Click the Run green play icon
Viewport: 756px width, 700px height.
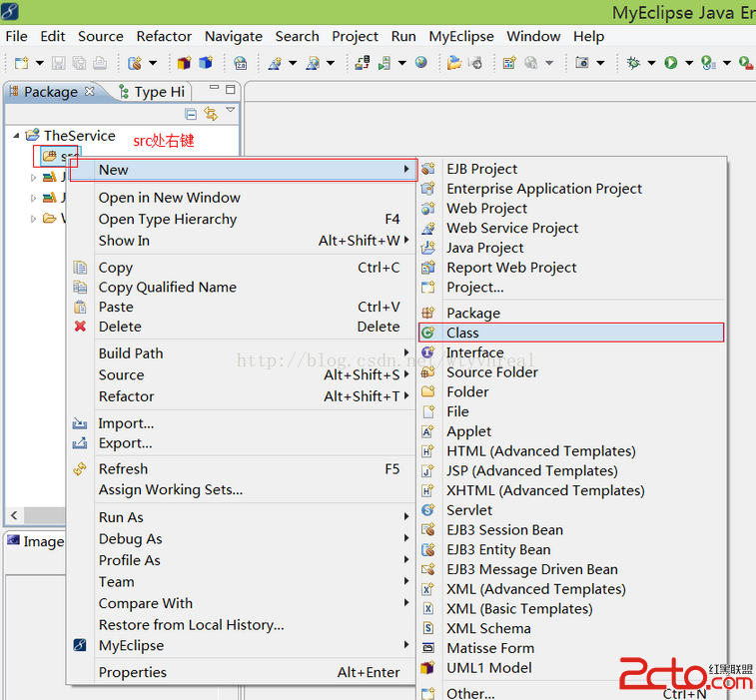pyautogui.click(x=671, y=63)
